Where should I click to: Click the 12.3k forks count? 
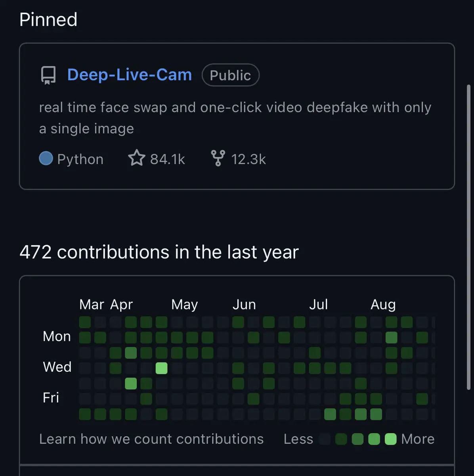tap(248, 159)
